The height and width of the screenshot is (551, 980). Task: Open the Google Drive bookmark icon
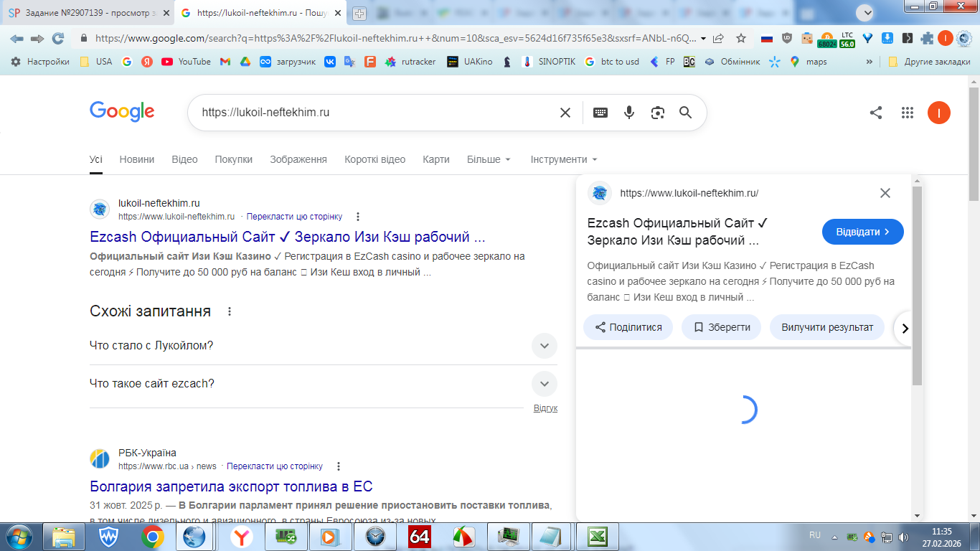point(245,62)
